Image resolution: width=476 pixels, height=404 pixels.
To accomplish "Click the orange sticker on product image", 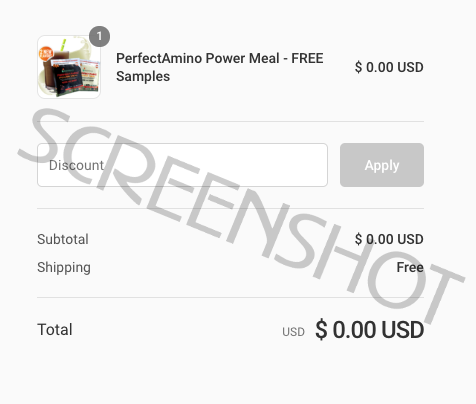I will [x=46, y=53].
